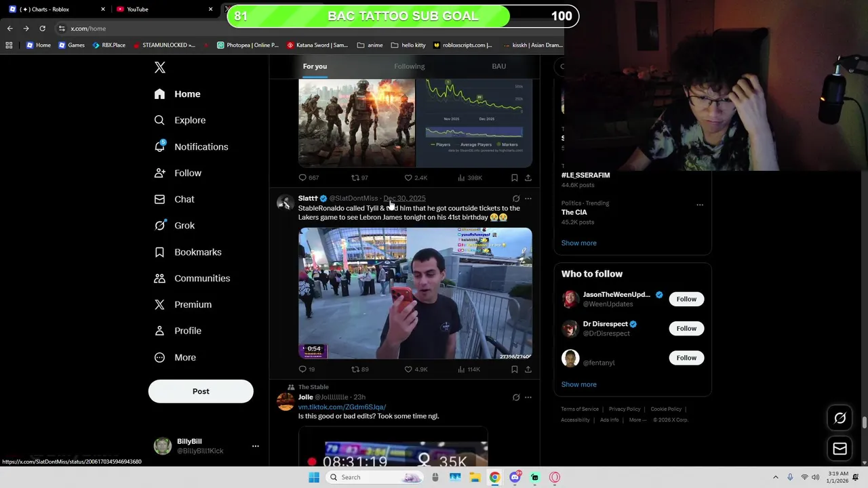Open the vm.tiktok.com link in Jolle's post
This screenshot has width=868, height=488.
tap(342, 407)
